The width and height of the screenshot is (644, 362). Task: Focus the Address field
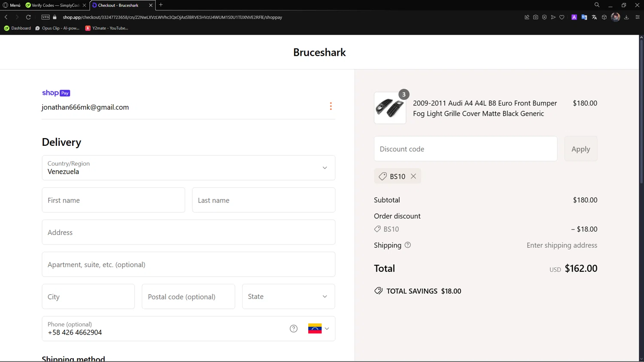coord(188,232)
